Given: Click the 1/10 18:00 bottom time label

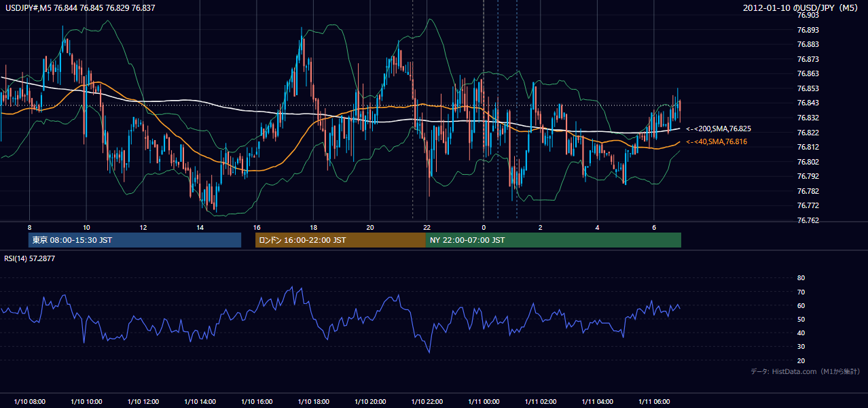Looking at the screenshot, I should pyautogui.click(x=313, y=401).
